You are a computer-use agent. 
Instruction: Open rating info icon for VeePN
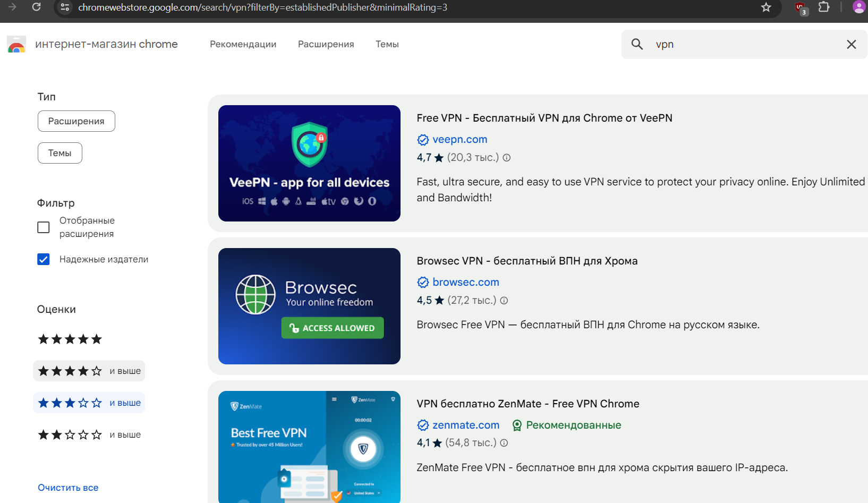pyautogui.click(x=507, y=158)
